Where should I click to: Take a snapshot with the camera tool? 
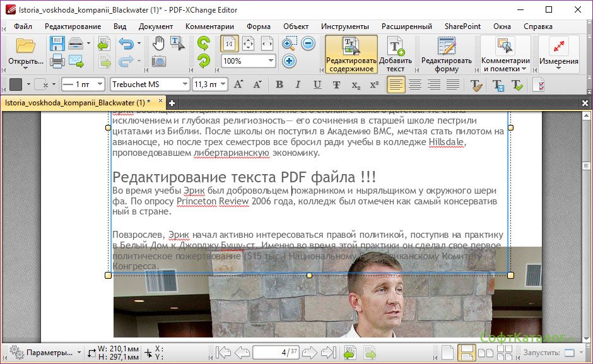coord(159,61)
